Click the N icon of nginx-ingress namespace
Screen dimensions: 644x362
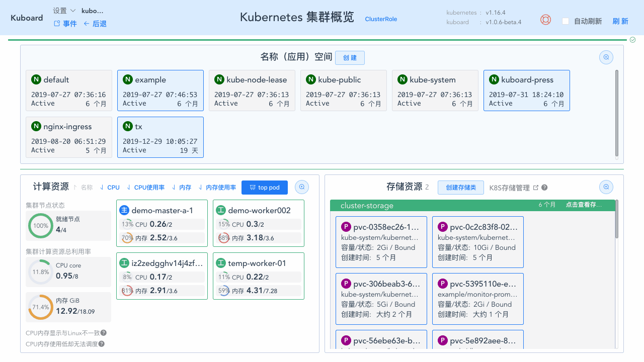(36, 126)
